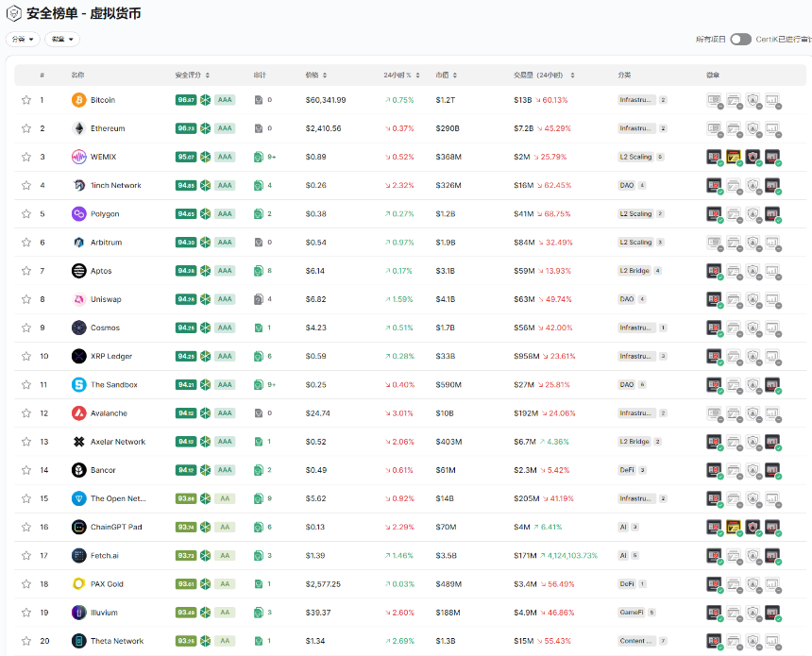
Task: Click the Ethereum diamond logo
Action: (78, 128)
